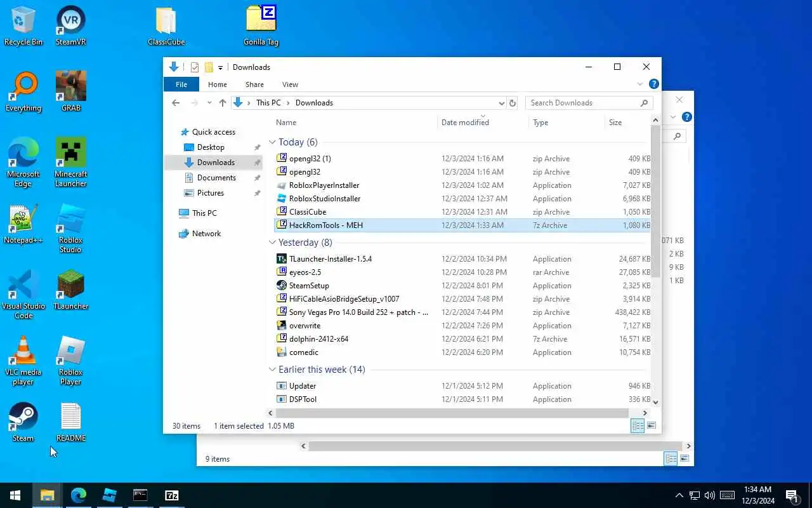812x508 pixels.
Task: Refresh the Downloads folder view
Action: pyautogui.click(x=513, y=103)
